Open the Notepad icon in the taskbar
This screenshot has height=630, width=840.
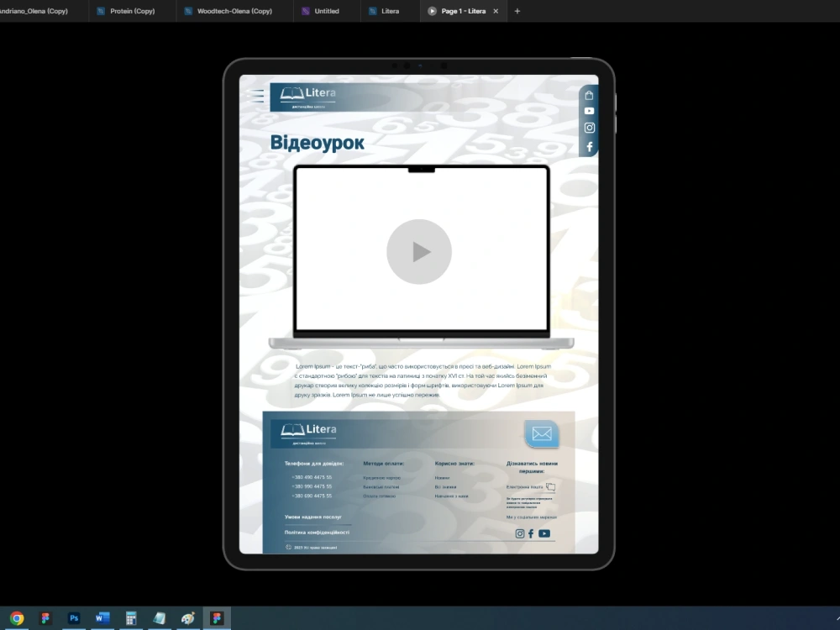pos(159,618)
